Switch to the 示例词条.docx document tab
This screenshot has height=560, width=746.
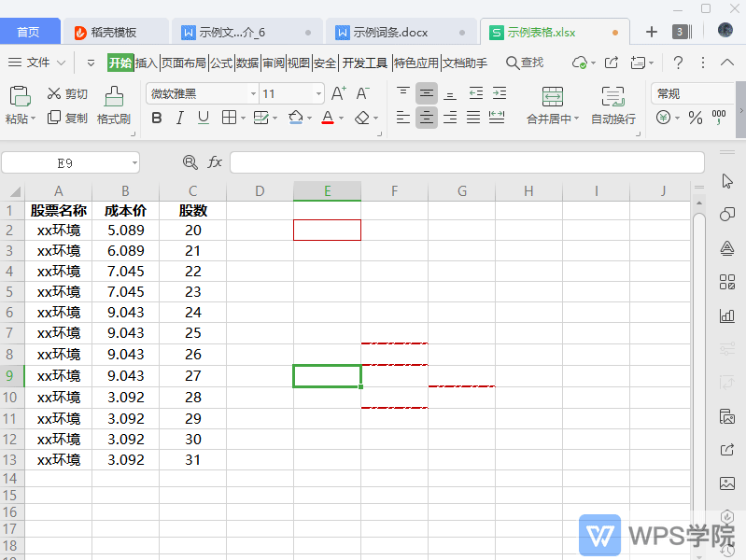[x=390, y=32]
